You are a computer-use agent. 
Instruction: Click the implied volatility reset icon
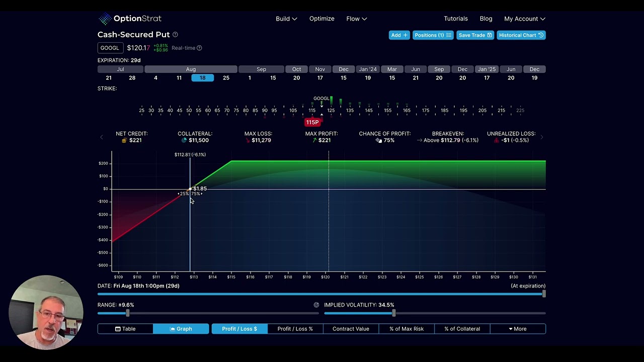click(316, 305)
